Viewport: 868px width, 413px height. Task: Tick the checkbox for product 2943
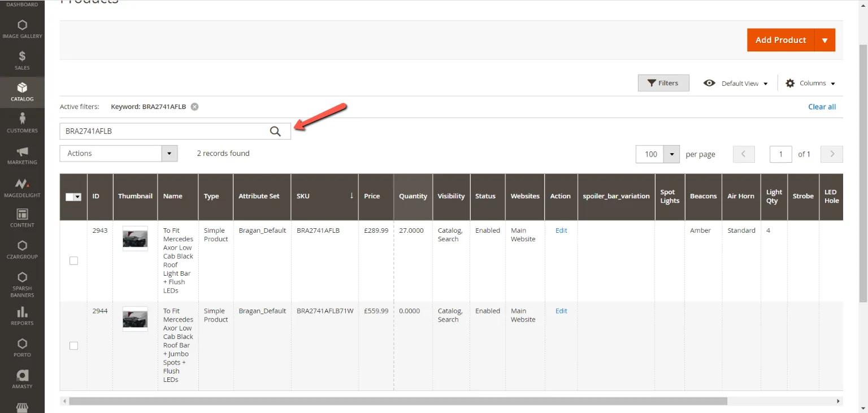pos(73,260)
